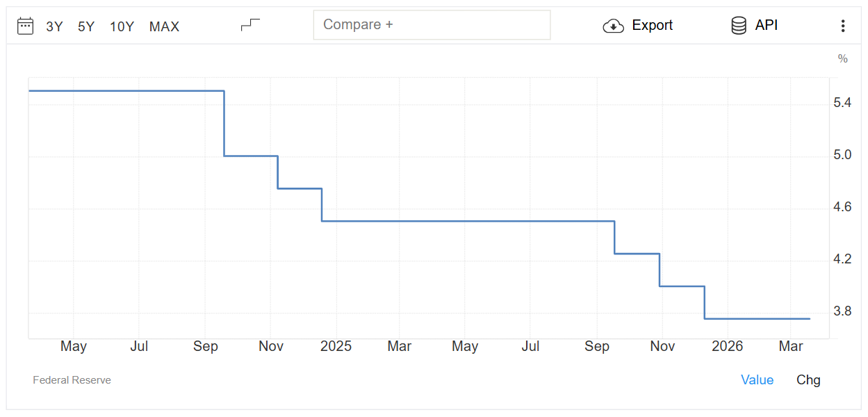Click the 2025 x-axis label

pos(336,346)
